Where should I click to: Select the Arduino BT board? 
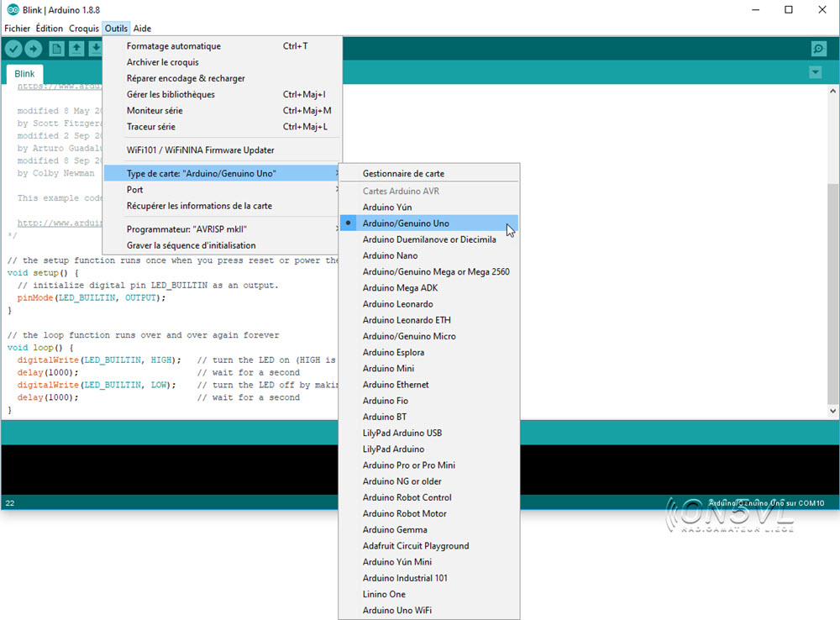click(x=429, y=417)
